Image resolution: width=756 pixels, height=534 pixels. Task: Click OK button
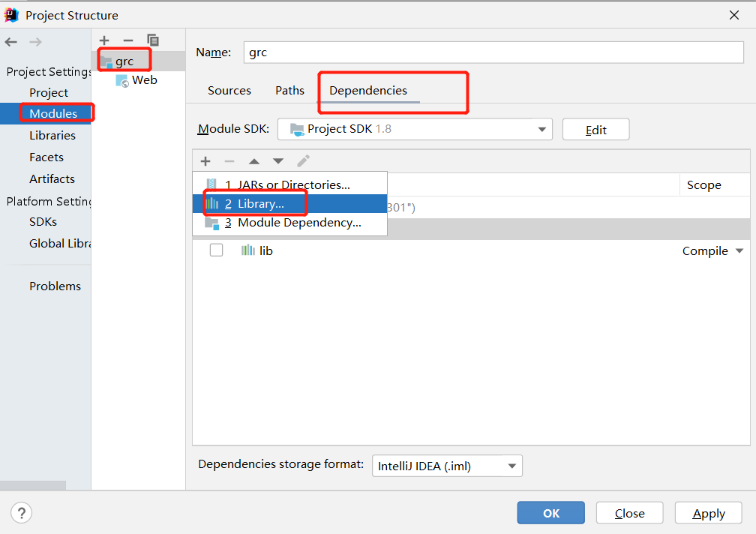click(x=551, y=513)
